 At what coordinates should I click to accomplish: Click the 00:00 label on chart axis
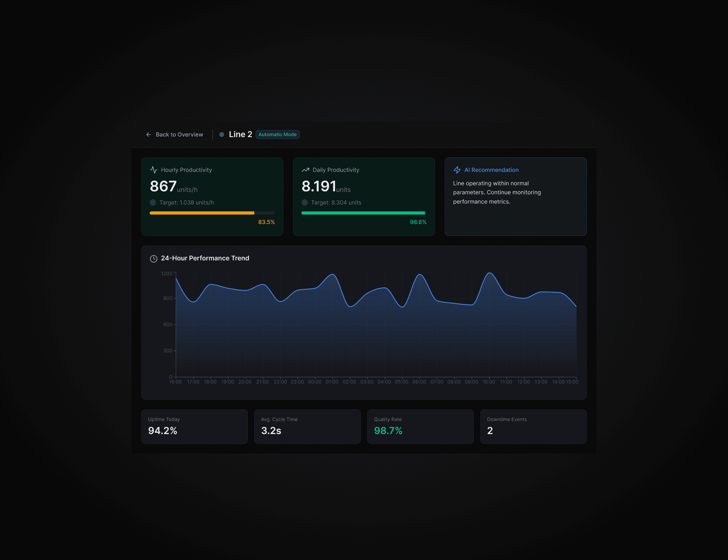315,382
